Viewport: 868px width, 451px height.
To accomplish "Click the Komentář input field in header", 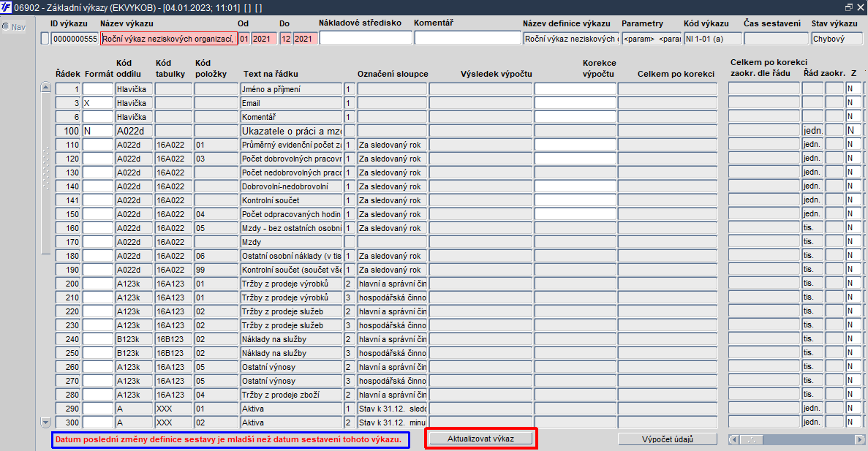I will pos(468,38).
